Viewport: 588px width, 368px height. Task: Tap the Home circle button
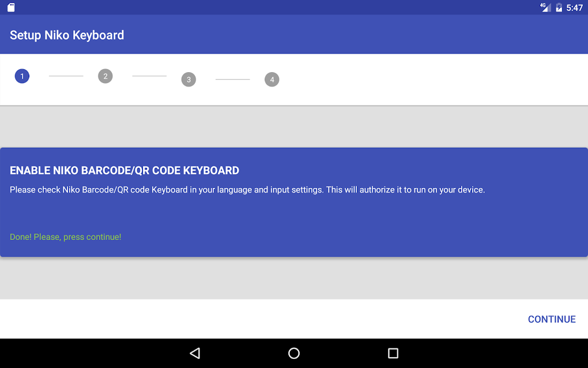[x=294, y=353]
